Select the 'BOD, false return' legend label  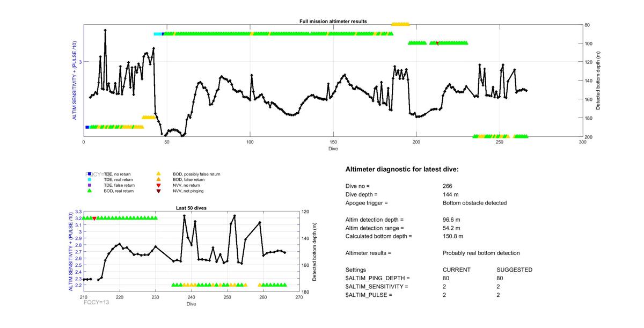tap(188, 180)
